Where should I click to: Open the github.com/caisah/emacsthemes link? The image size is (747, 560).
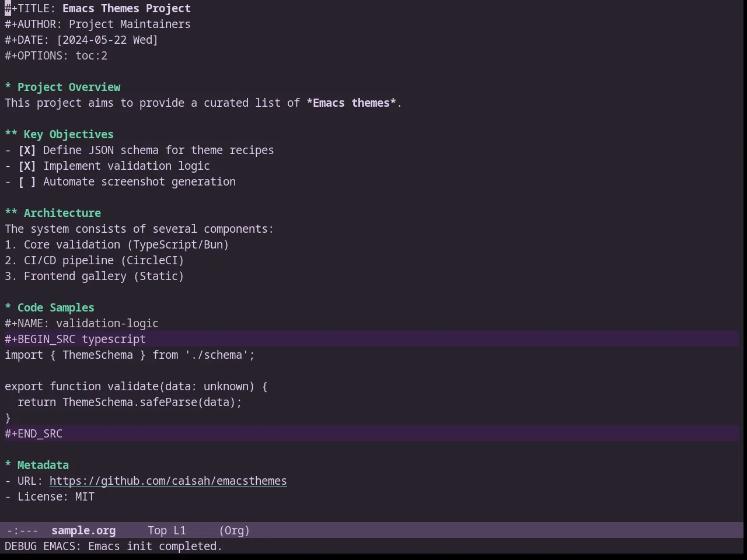[x=168, y=481]
